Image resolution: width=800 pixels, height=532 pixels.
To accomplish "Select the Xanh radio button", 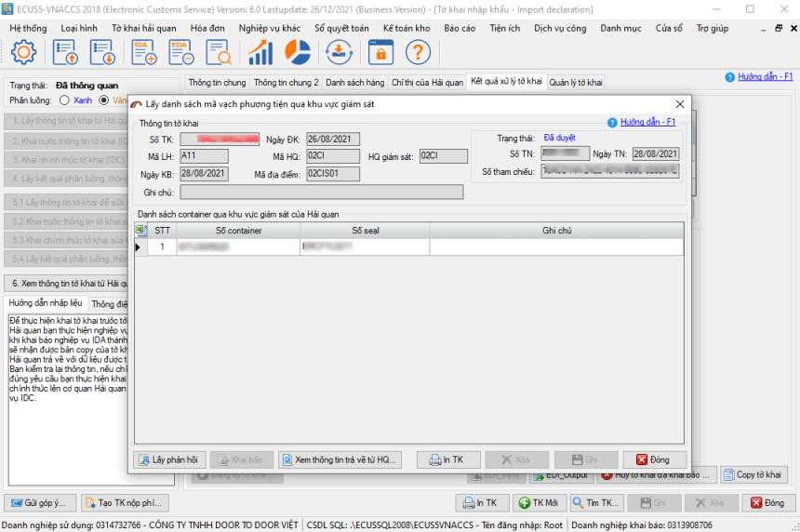I will click(x=64, y=100).
